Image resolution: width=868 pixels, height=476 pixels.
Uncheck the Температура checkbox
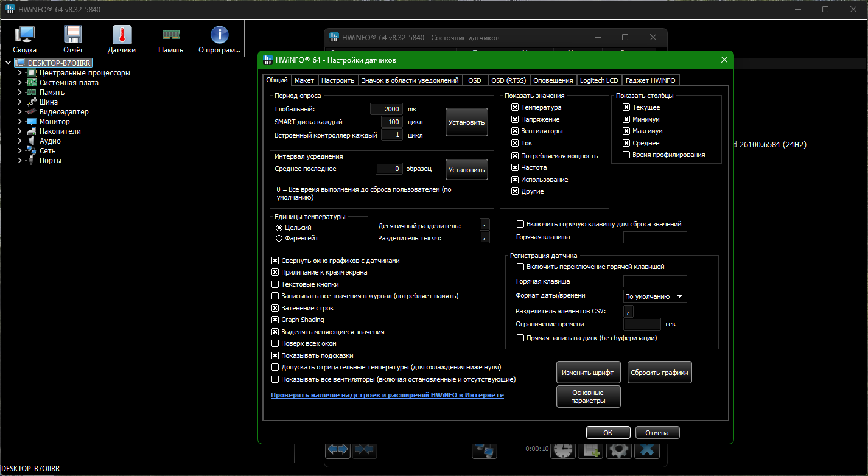point(515,108)
